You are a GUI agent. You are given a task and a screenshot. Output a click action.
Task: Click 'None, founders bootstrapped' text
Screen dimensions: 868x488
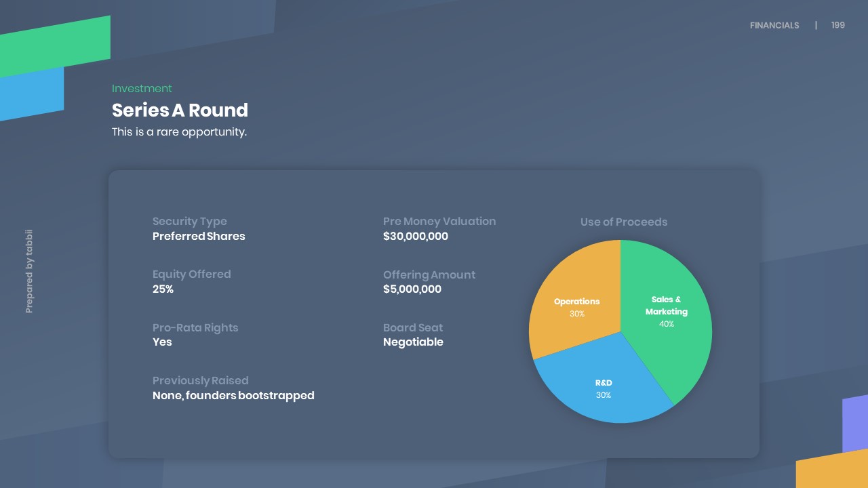pos(233,395)
